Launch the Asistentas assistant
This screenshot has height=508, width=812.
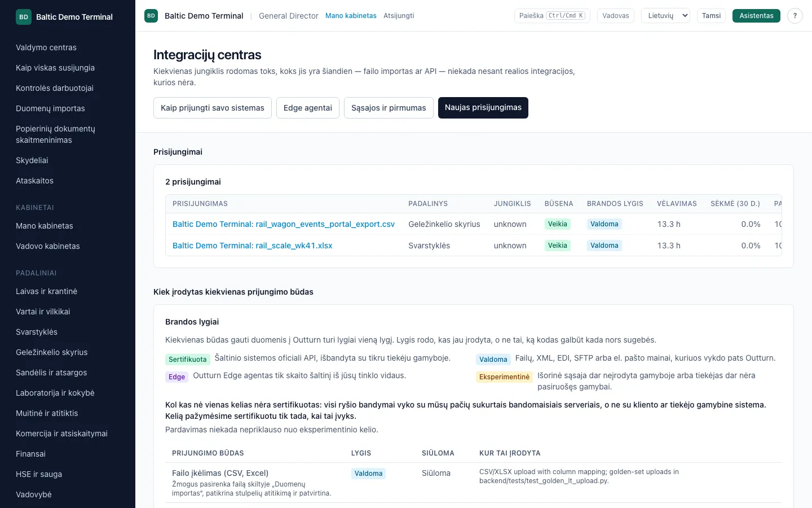coord(756,16)
